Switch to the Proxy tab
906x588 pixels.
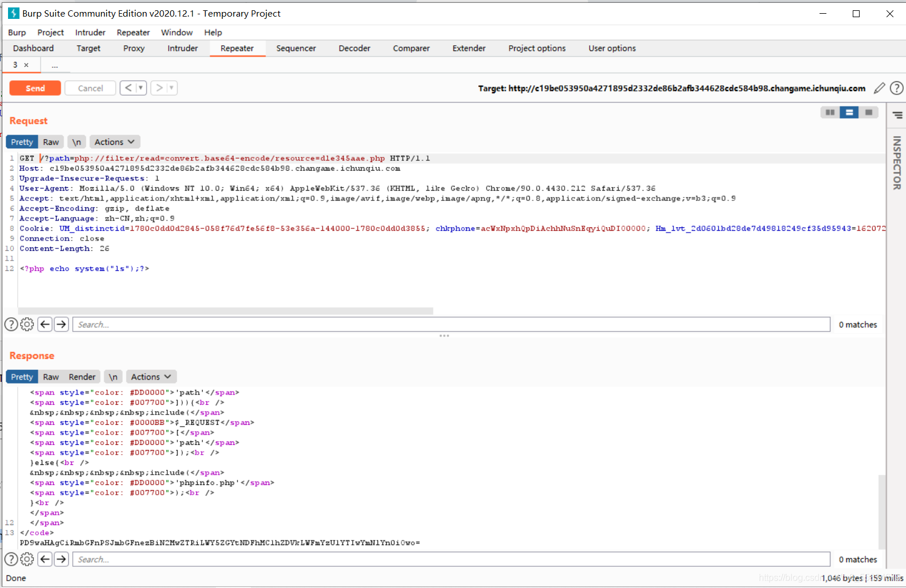133,49
